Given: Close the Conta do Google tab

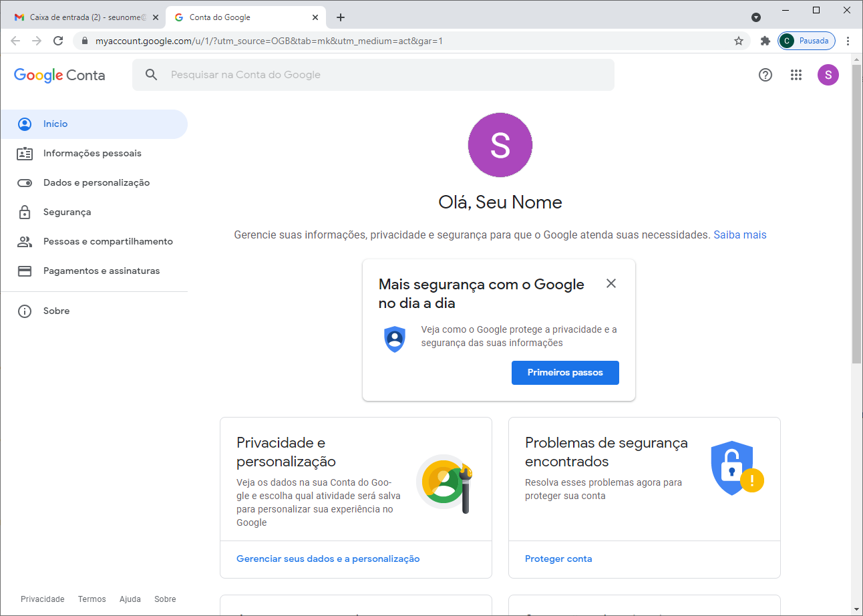Looking at the screenshot, I should pyautogui.click(x=316, y=17).
